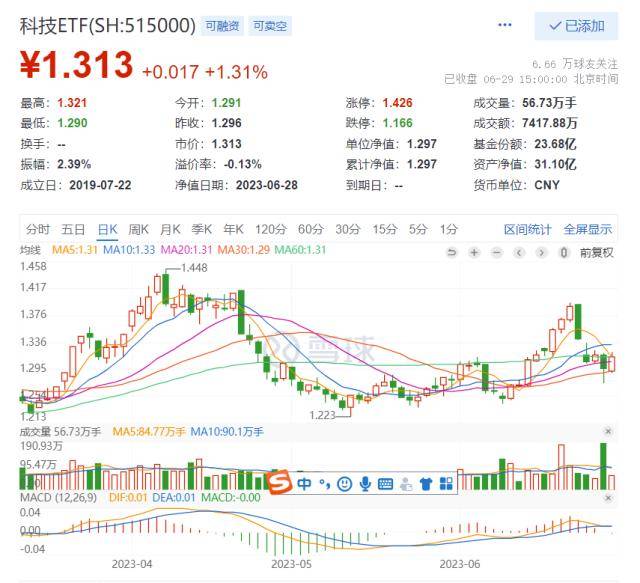Viewport: 640px width, 583px height.
Task: Click the 可融资 tag
Action: 222,26
